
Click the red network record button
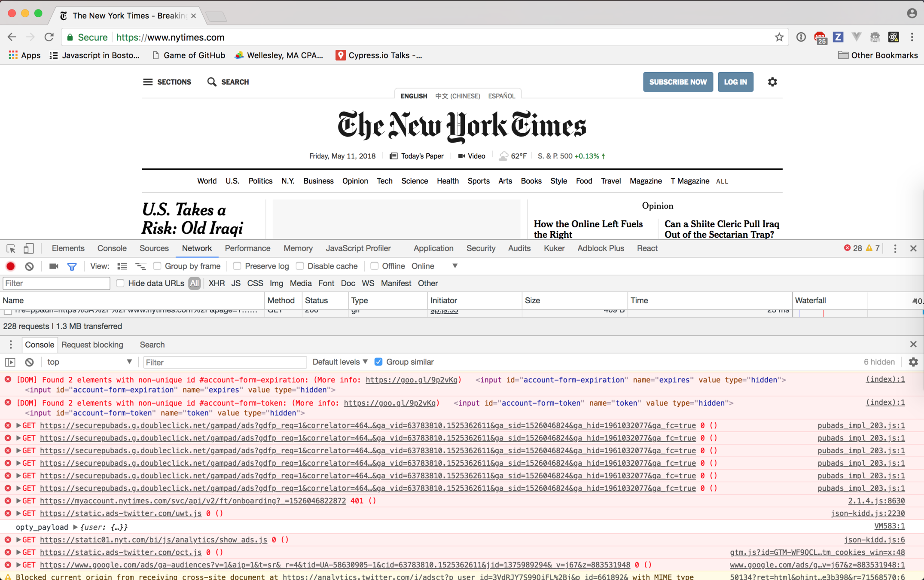click(11, 266)
